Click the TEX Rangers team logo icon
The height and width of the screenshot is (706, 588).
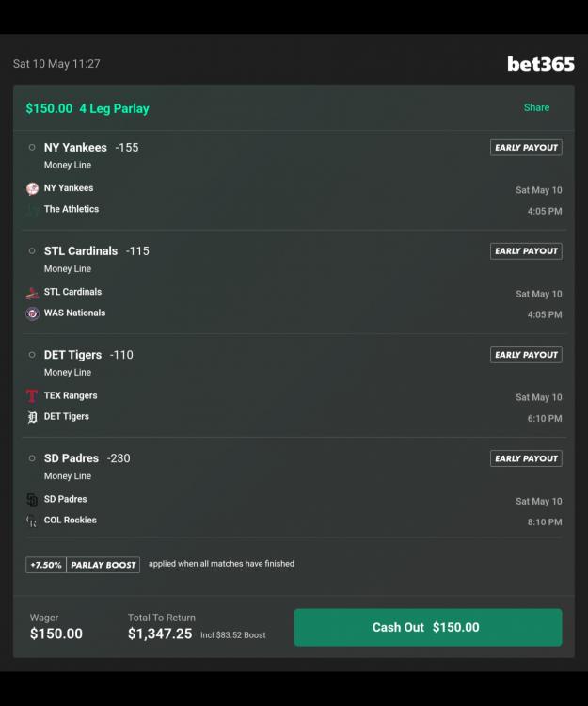pos(32,396)
